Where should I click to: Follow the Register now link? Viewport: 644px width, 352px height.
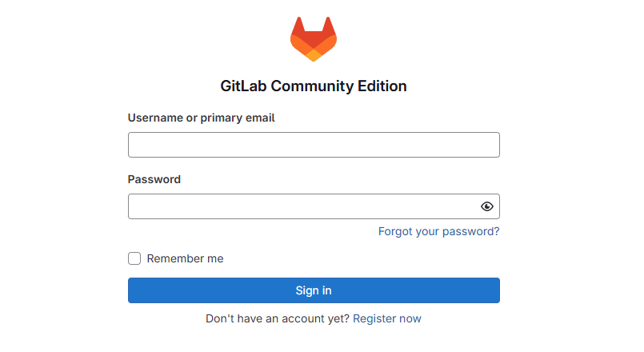387,318
